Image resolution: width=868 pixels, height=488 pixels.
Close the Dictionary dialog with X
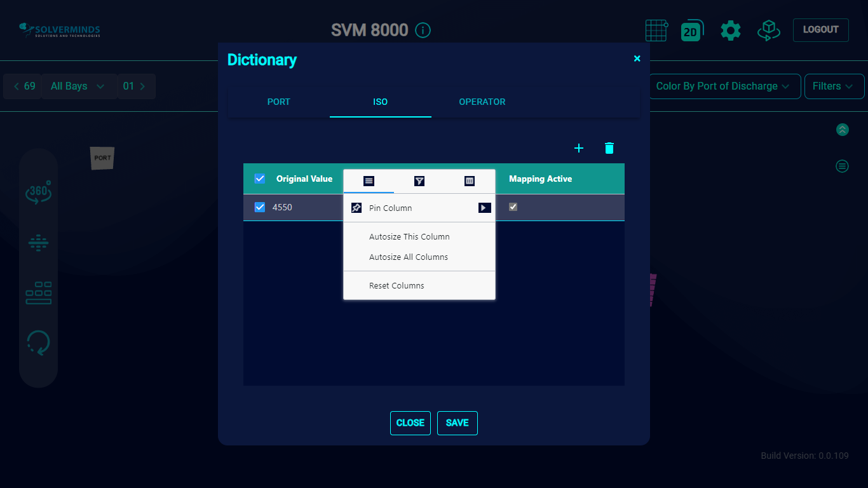pos(637,58)
